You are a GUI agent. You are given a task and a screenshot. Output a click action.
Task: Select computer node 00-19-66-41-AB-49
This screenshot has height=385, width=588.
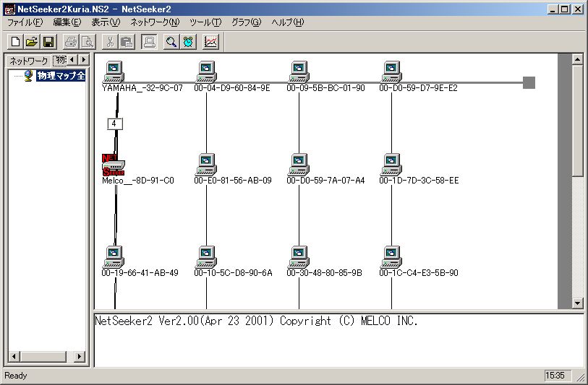tap(114, 257)
